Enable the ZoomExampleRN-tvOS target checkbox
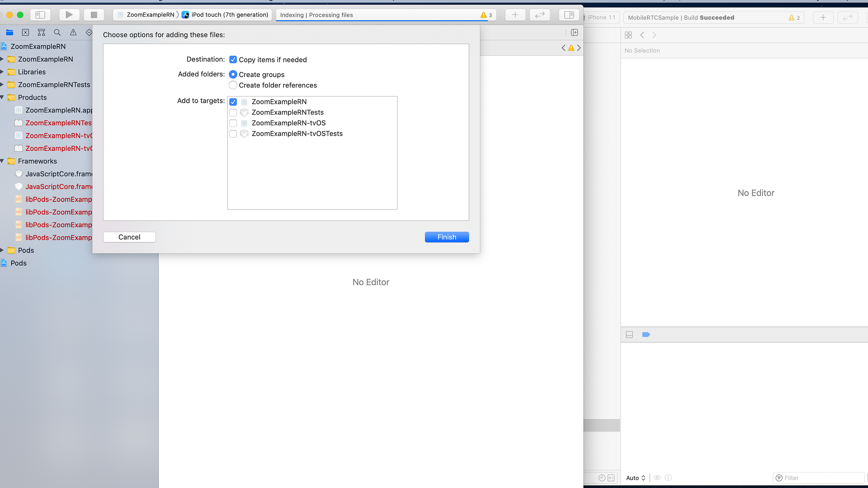The width and height of the screenshot is (868, 488). (233, 123)
